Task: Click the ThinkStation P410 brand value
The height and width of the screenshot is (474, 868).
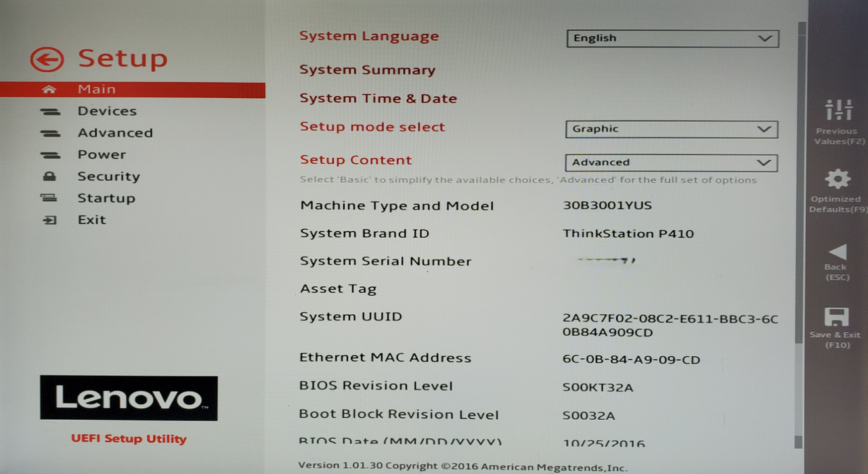Action: [x=628, y=234]
